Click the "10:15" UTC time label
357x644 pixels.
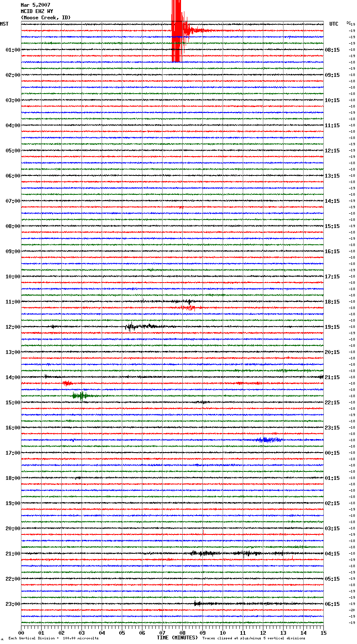pos(332,100)
